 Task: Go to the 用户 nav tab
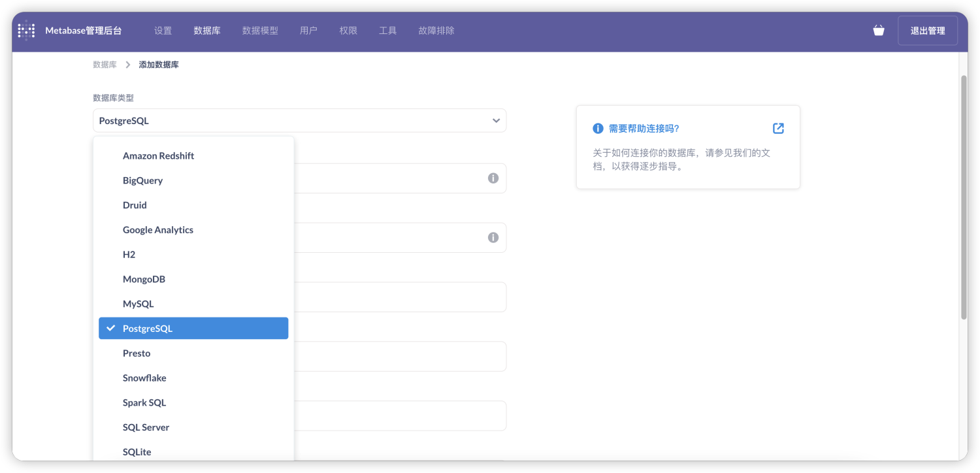coord(308,31)
